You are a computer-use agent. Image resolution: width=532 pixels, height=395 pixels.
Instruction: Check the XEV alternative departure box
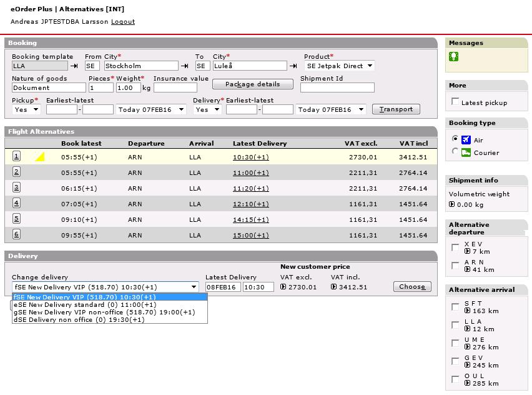click(455, 247)
